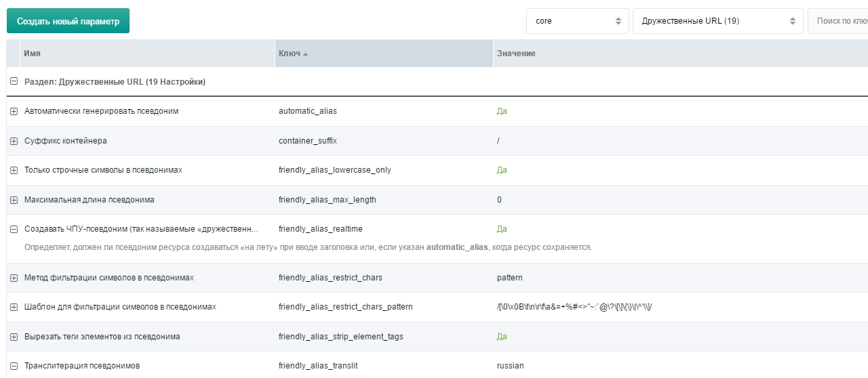868x378 pixels.
Task: Click the 'friendly_alias_restrict_chars_pattern' key cell
Action: click(346, 307)
